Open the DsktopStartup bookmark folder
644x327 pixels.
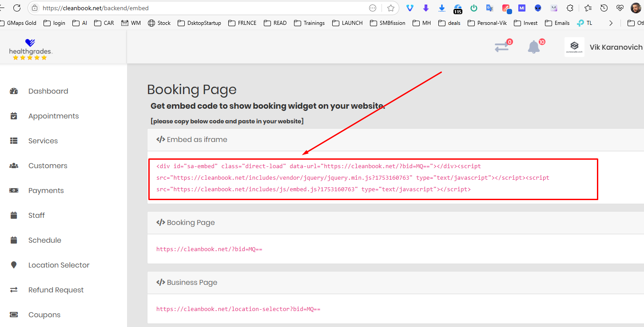point(199,23)
